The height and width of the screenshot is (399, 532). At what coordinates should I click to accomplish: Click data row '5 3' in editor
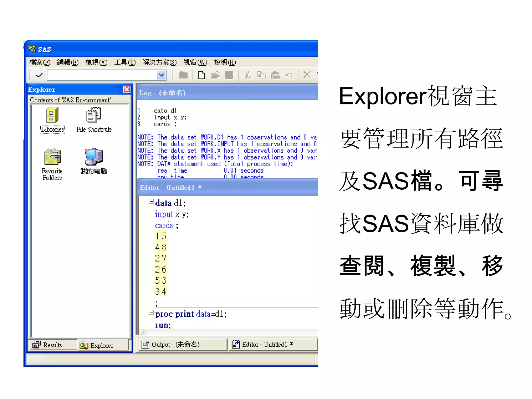click(x=161, y=281)
